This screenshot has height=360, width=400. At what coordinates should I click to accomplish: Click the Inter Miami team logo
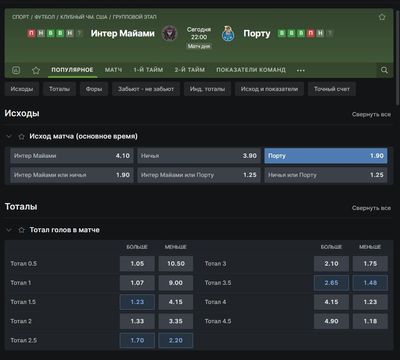coord(169,33)
